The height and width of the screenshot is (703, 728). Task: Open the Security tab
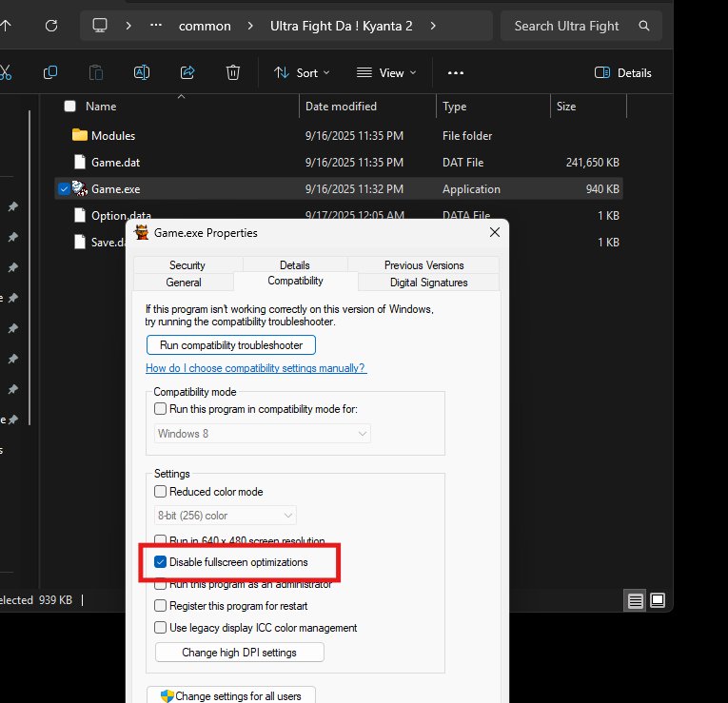tap(187, 265)
